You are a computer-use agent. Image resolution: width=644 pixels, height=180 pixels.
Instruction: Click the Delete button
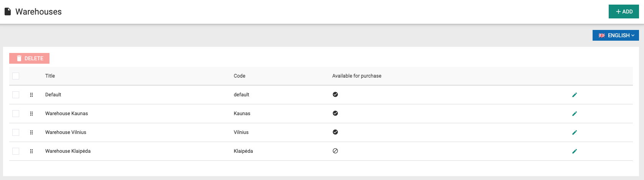[x=30, y=58]
